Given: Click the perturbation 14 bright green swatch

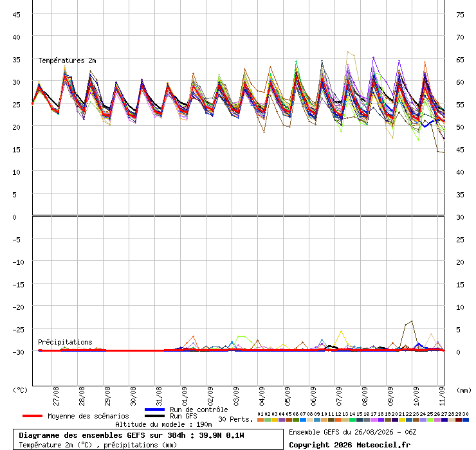Looking at the screenshot, I should click(x=352, y=420).
